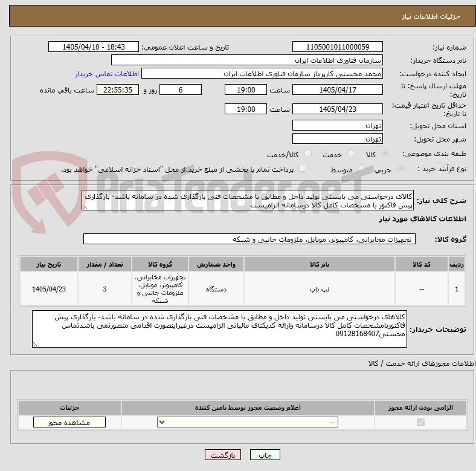Click the کد کالا column header
Screen dimensions: 476x471
tap(422, 264)
